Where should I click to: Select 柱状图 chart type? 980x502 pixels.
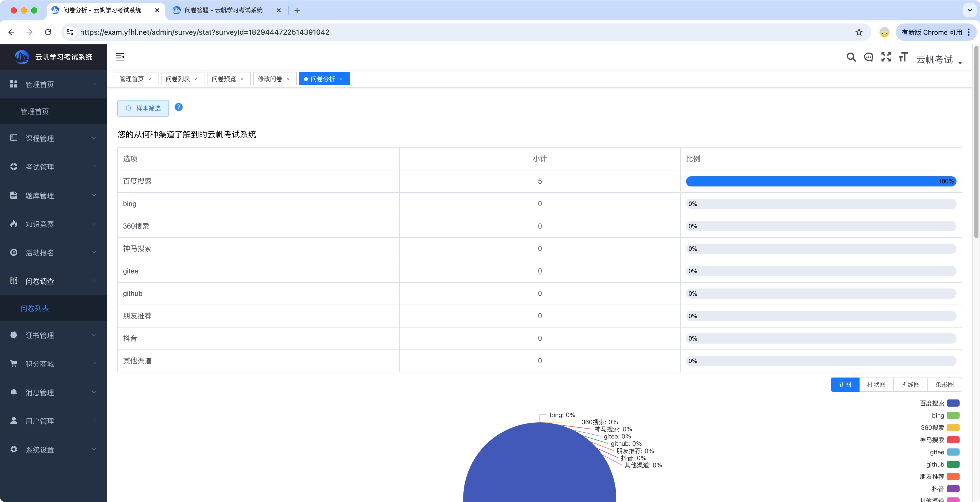coord(876,384)
